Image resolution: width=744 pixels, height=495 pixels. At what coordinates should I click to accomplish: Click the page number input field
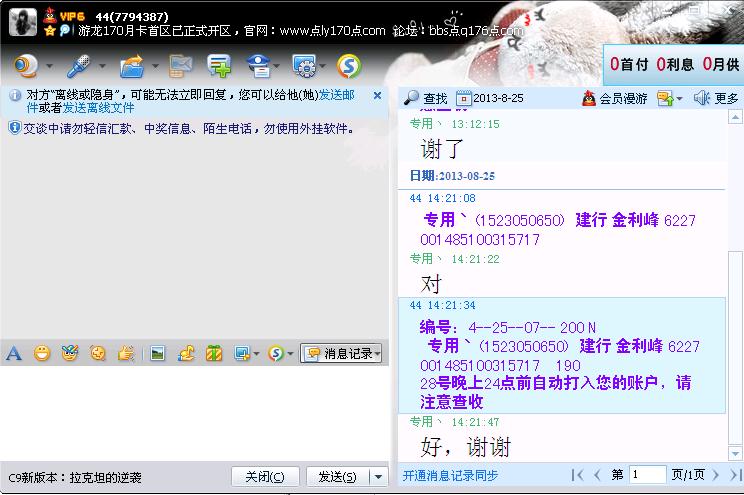tap(648, 475)
